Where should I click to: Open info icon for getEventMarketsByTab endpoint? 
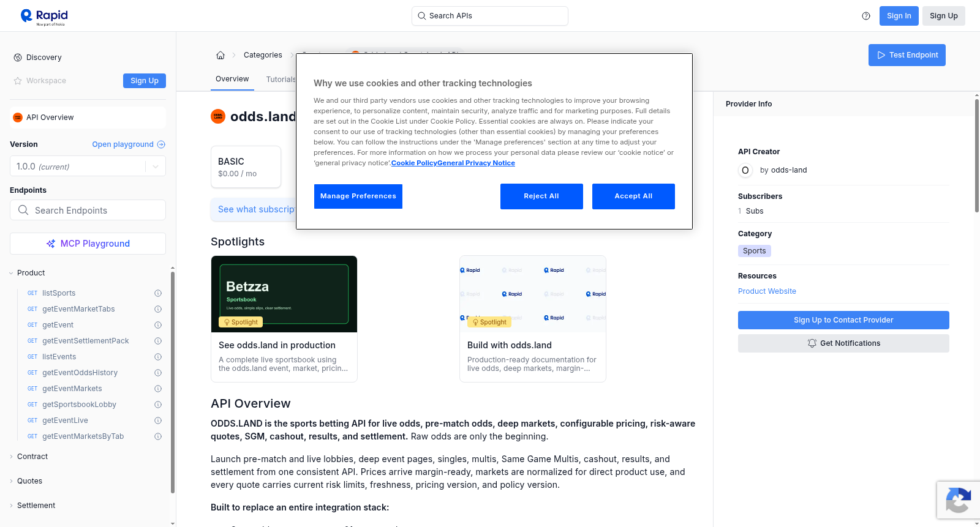[x=158, y=436]
